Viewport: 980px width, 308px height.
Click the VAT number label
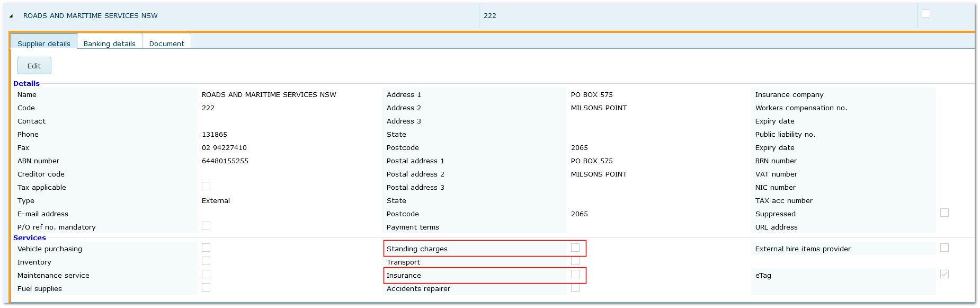(x=776, y=174)
